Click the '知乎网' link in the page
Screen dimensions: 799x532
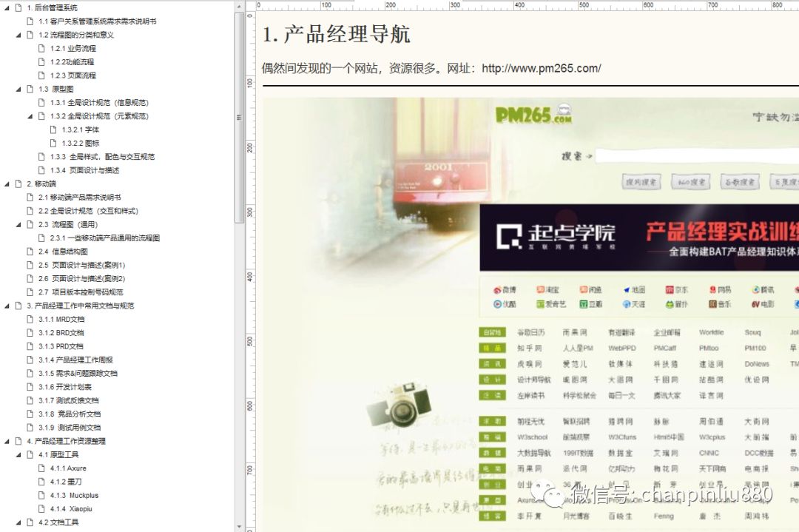(530, 348)
